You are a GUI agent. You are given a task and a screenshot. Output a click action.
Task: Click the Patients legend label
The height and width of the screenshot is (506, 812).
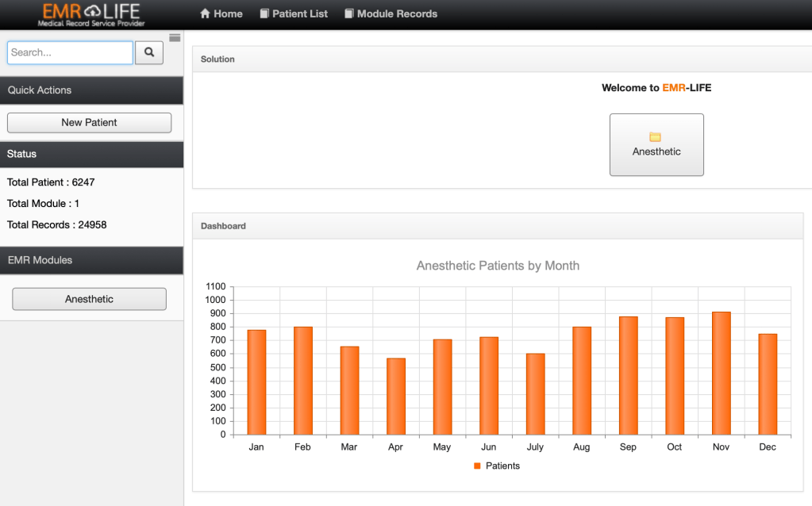pyautogui.click(x=502, y=466)
